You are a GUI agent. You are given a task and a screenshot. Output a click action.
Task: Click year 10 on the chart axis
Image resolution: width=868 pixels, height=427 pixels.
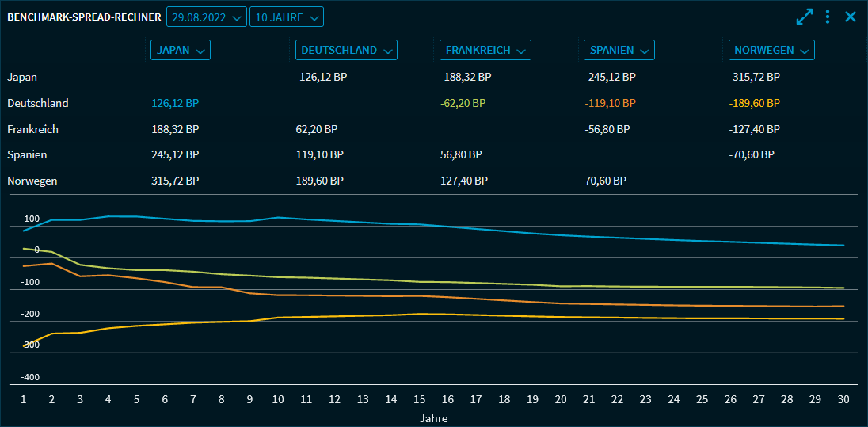277,400
